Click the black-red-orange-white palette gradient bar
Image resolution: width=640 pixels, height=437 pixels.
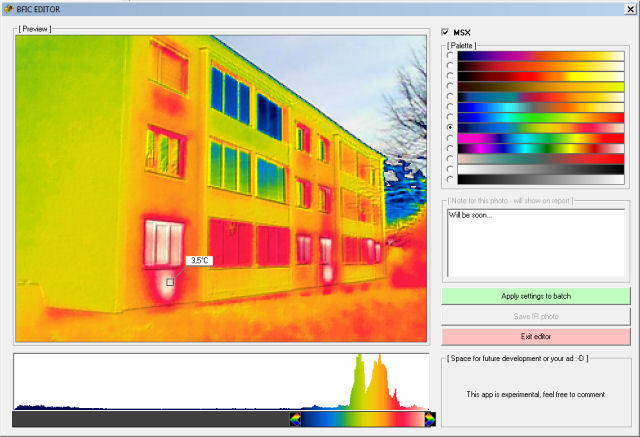point(541,66)
